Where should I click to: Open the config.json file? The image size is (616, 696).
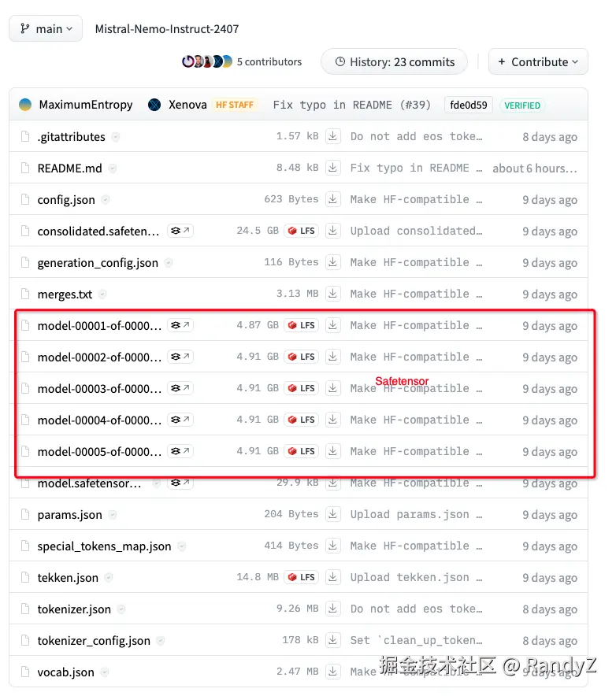point(66,200)
